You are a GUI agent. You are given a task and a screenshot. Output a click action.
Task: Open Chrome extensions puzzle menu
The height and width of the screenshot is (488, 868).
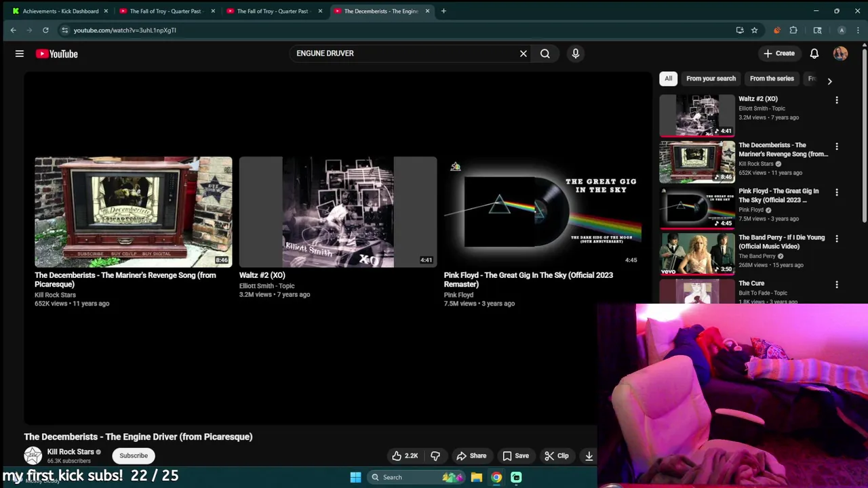(793, 30)
